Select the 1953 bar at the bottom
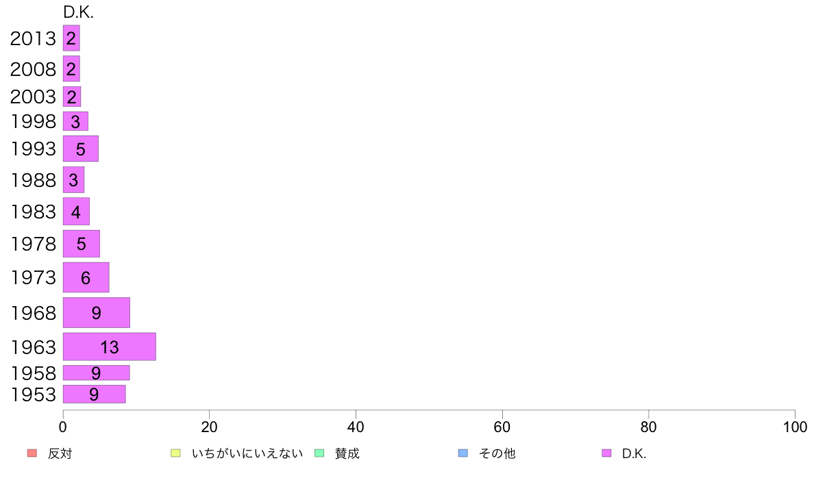This screenshot has height=504, width=814. [x=94, y=394]
